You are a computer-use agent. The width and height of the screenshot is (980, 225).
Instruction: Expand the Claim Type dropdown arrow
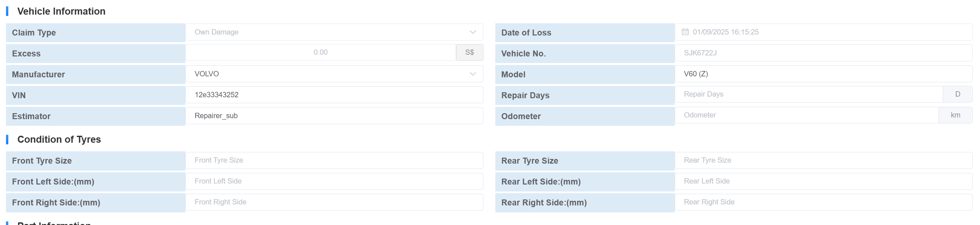[x=472, y=32]
